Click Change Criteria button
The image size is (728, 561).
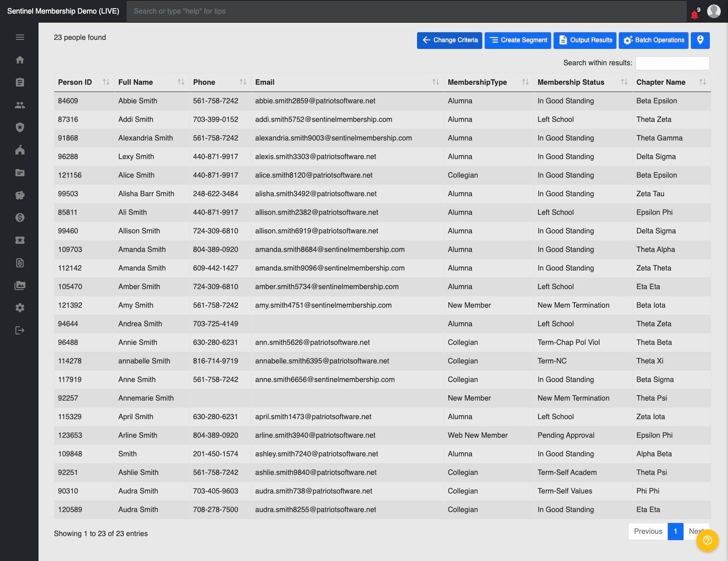[x=449, y=40]
